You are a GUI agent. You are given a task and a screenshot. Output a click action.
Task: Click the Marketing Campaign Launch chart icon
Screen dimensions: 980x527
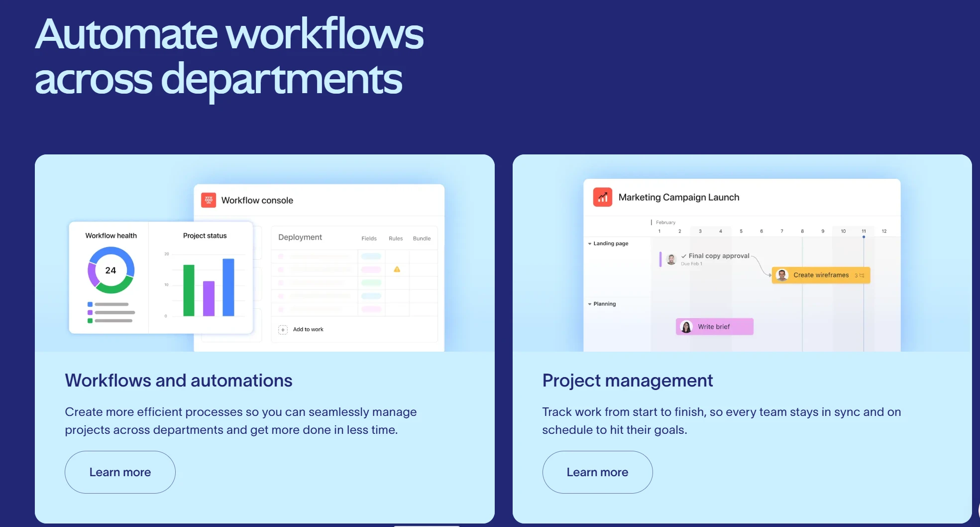pyautogui.click(x=602, y=197)
